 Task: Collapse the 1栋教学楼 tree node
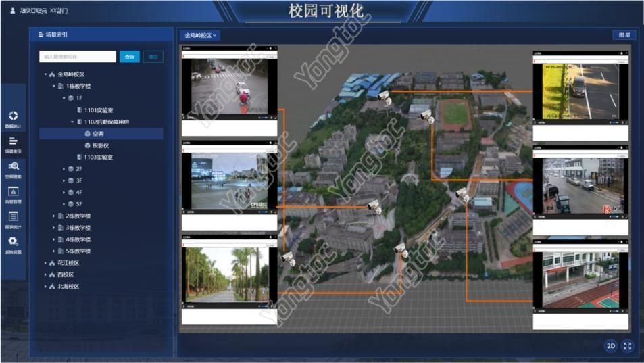[x=54, y=87]
